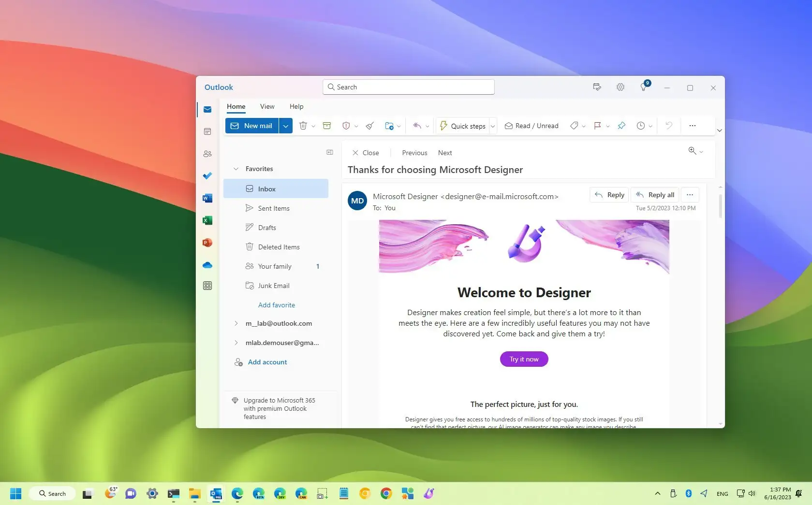Viewport: 812px width, 505px height.
Task: Switch to the View tab
Action: pyautogui.click(x=267, y=106)
